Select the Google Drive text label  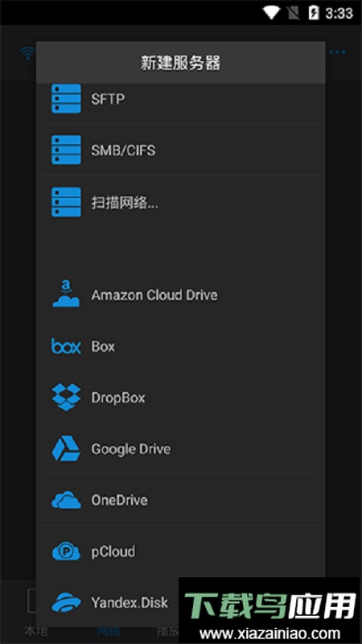coord(131,449)
